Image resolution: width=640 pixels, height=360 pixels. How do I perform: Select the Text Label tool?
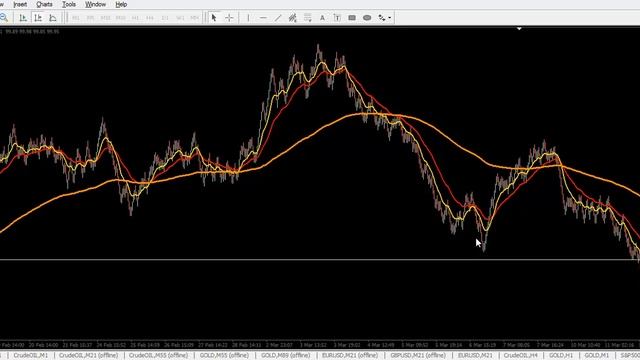(x=337, y=18)
